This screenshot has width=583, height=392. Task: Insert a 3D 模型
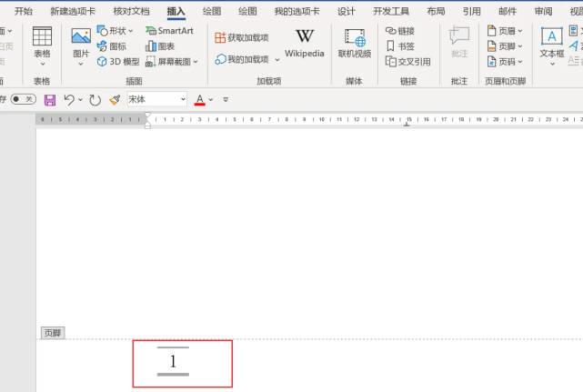pos(118,61)
